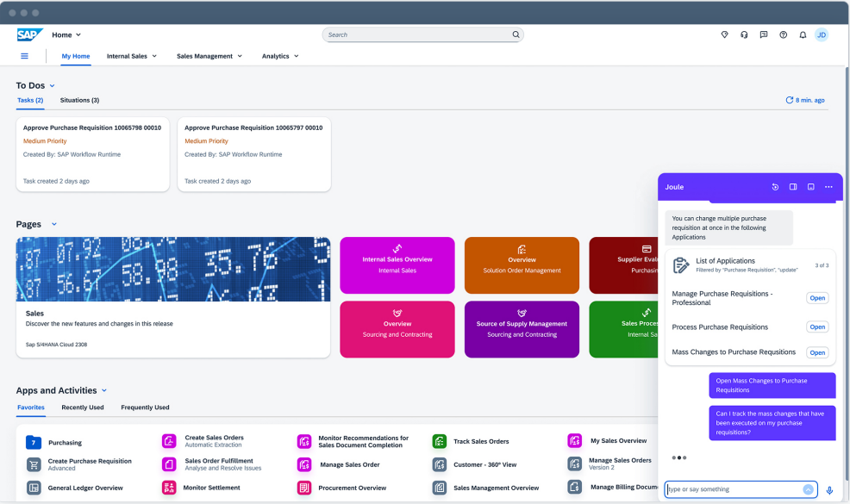Viewport: 850px width, 504px height.
Task: Switch to the Situations (3) tab
Action: point(79,100)
